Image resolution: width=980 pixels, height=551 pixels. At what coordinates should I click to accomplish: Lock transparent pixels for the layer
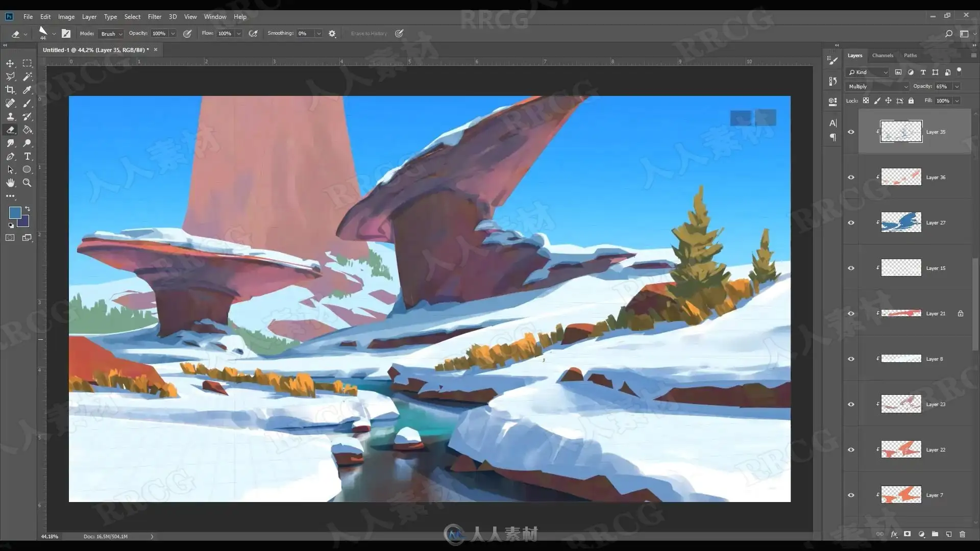coord(866,101)
